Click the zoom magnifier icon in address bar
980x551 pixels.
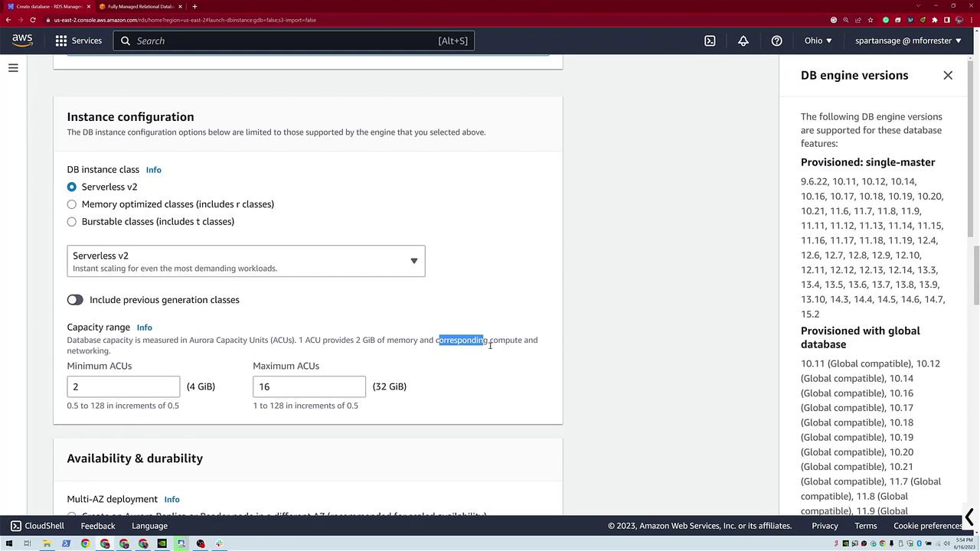pos(846,20)
